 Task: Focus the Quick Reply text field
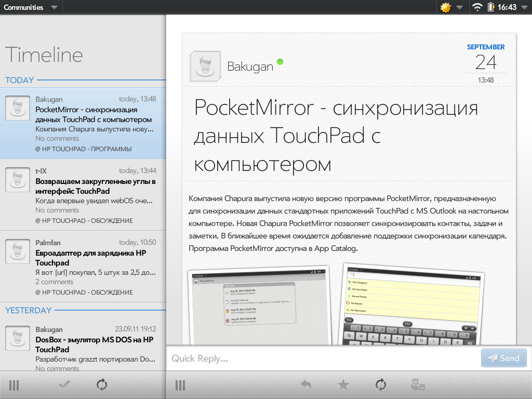click(322, 358)
